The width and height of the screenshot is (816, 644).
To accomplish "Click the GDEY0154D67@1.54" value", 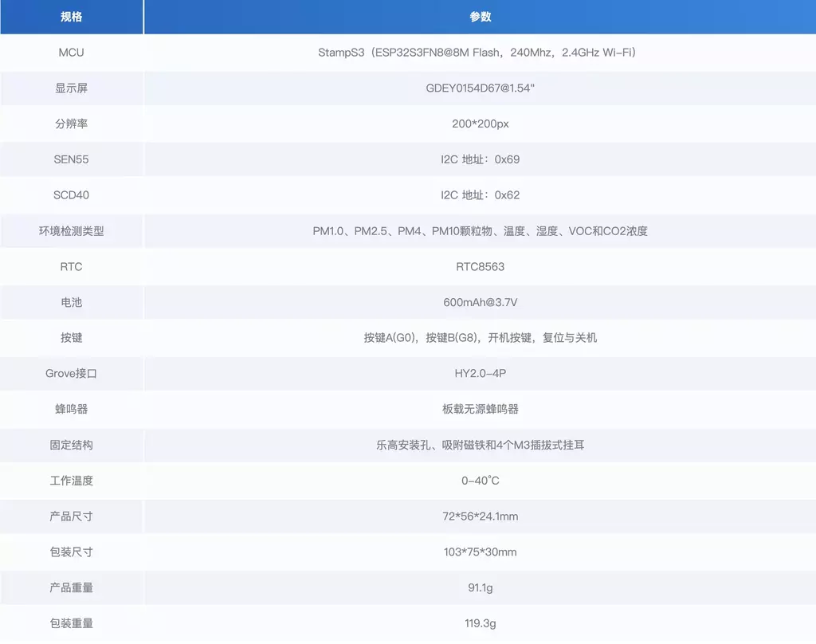I will (480, 88).
